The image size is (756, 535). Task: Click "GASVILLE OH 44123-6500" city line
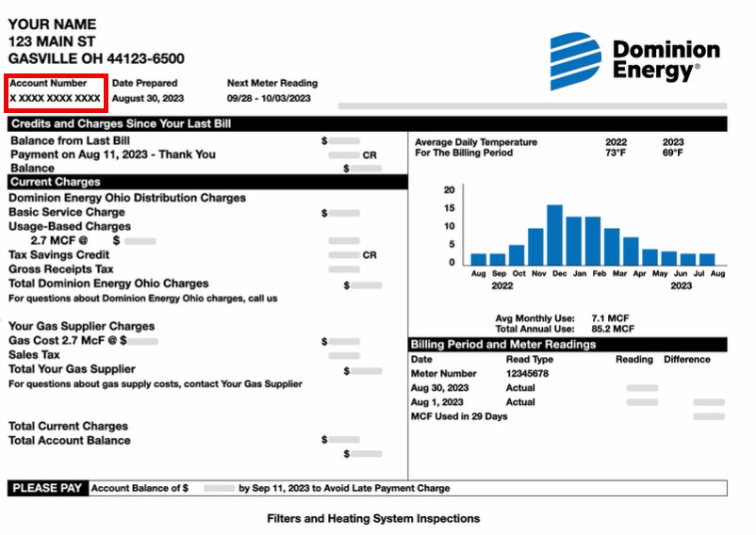(96, 58)
